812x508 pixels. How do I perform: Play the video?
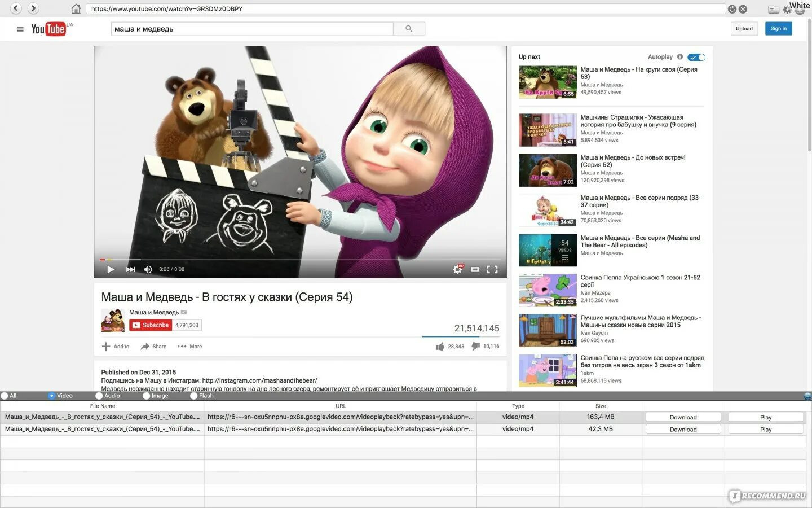(111, 269)
